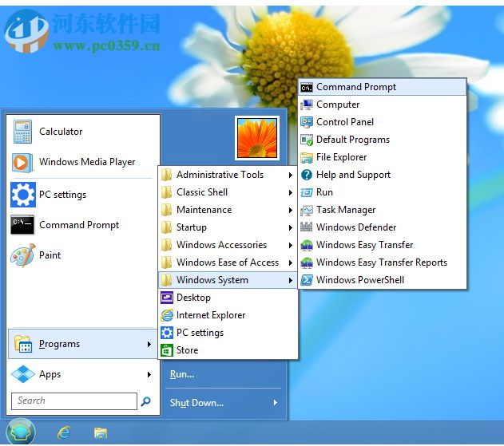504x446 pixels.
Task: Expand the Maintenance folder arrow
Action: pyautogui.click(x=291, y=211)
